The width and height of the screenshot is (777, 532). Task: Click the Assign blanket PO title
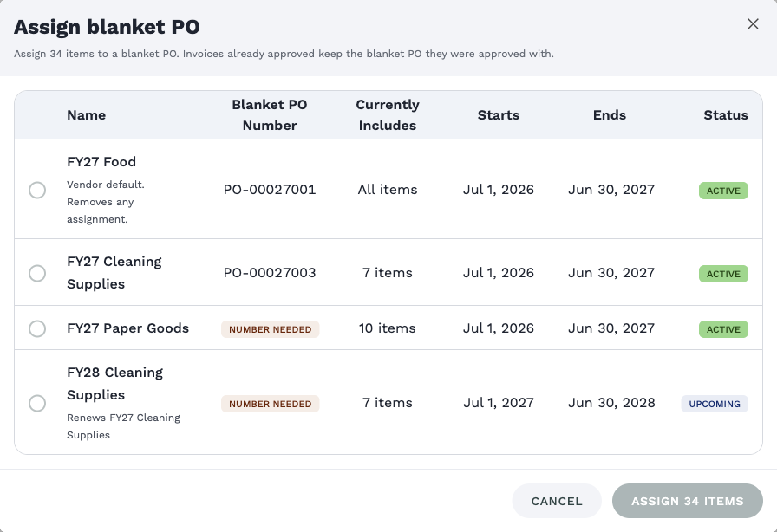(x=107, y=27)
